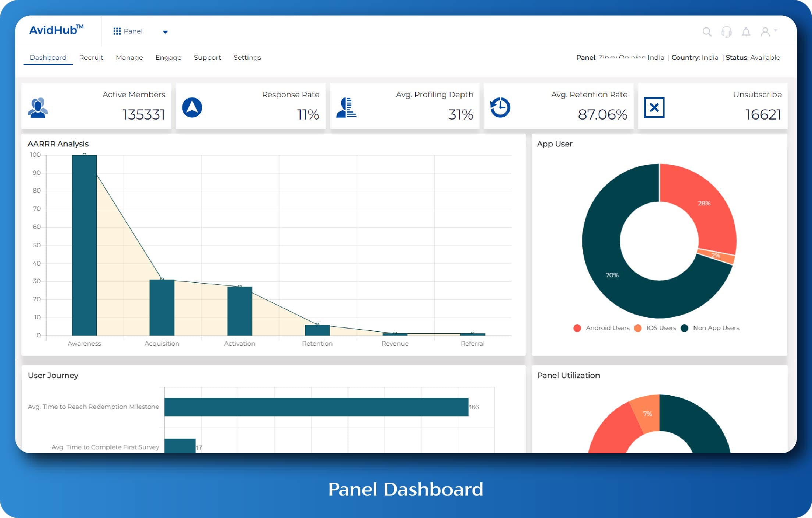Image resolution: width=812 pixels, height=518 pixels.
Task: Click the Active Members people icon
Action: tap(38, 107)
